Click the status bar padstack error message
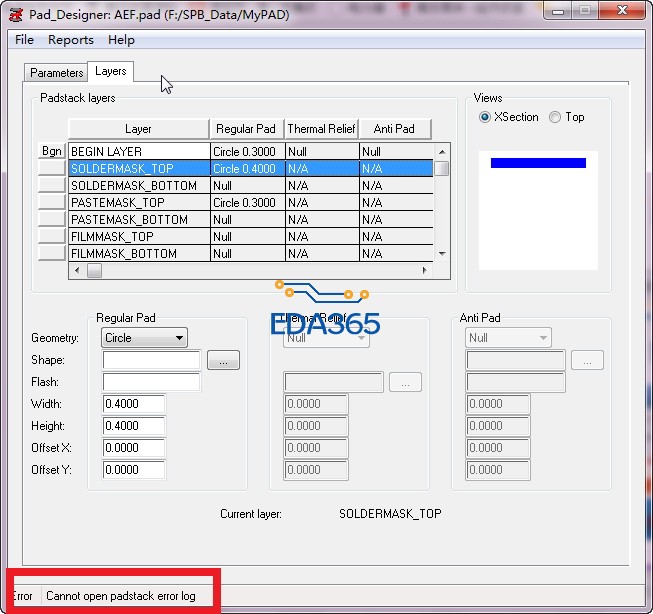 coord(121,596)
